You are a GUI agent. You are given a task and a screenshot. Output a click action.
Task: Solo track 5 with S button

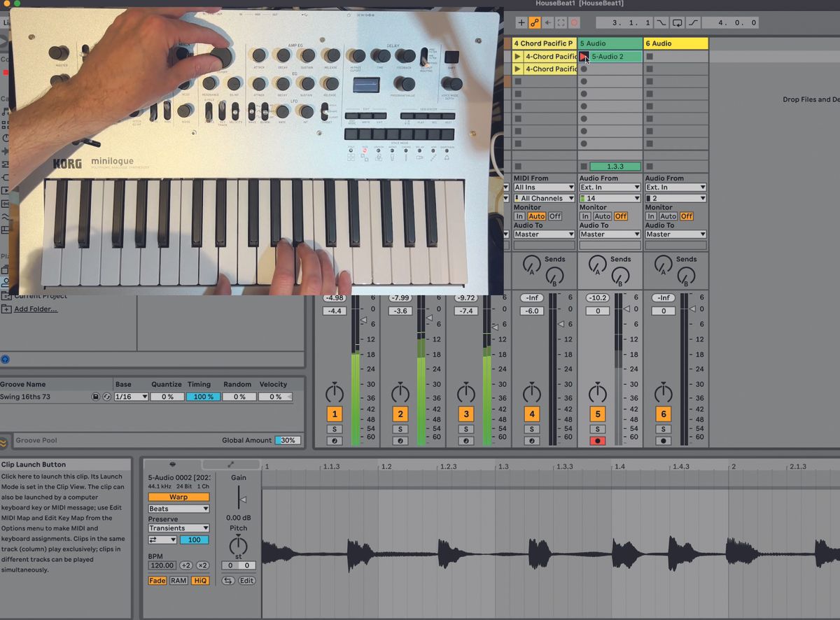pos(598,429)
